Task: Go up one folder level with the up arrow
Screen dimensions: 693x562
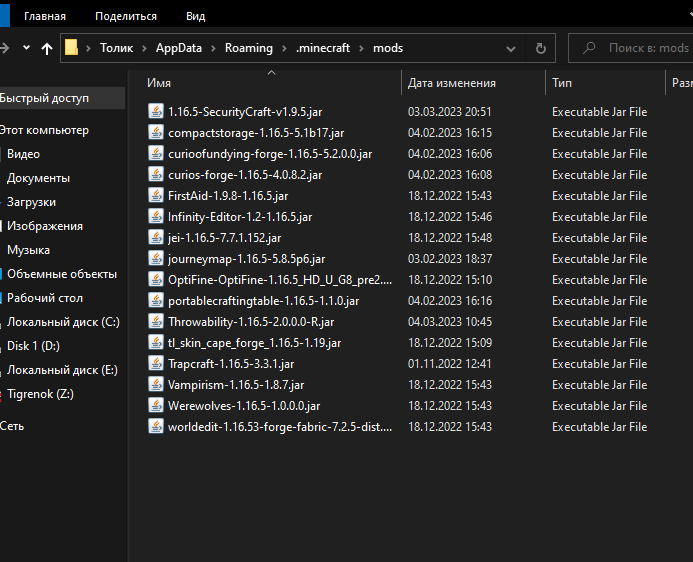Action: (x=46, y=48)
